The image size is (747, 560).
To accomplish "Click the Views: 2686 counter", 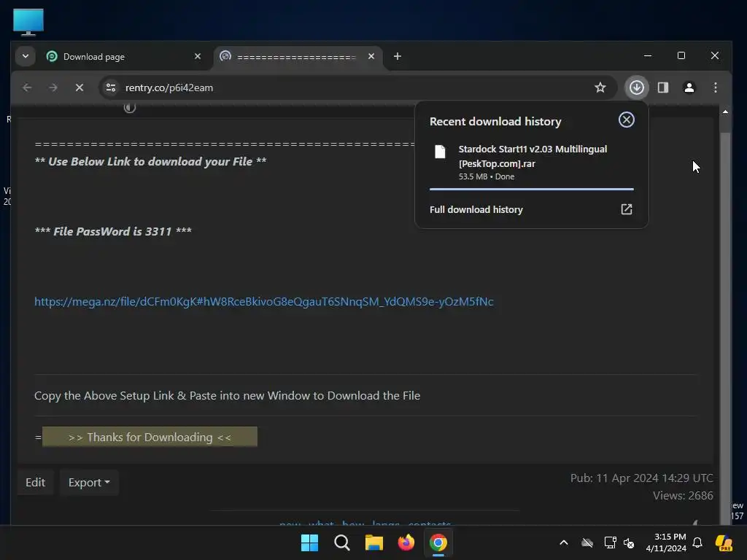I will [x=683, y=496].
